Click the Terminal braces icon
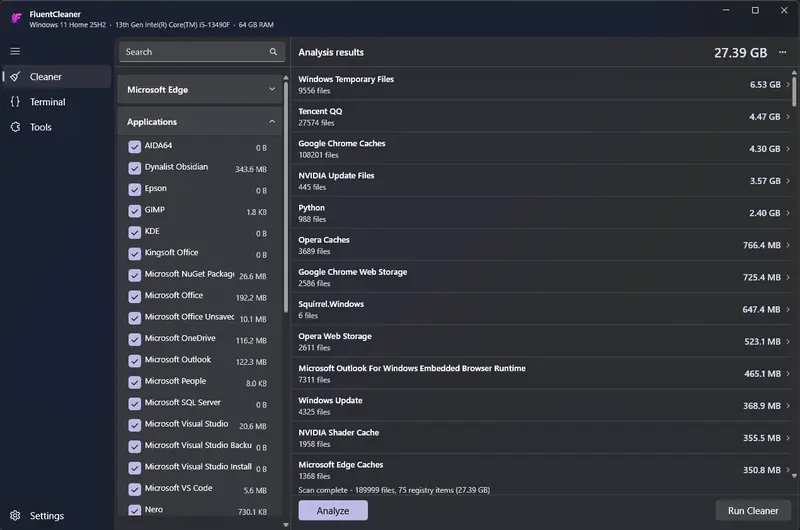 tap(15, 102)
